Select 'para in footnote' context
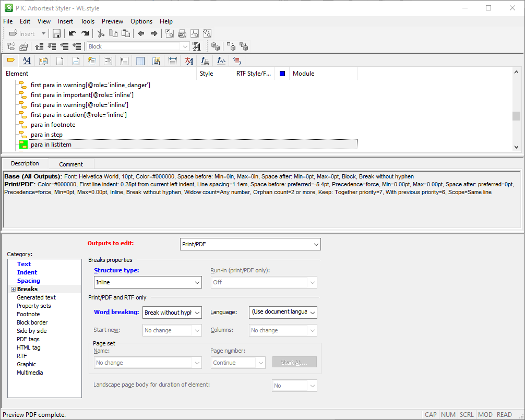 (53, 125)
